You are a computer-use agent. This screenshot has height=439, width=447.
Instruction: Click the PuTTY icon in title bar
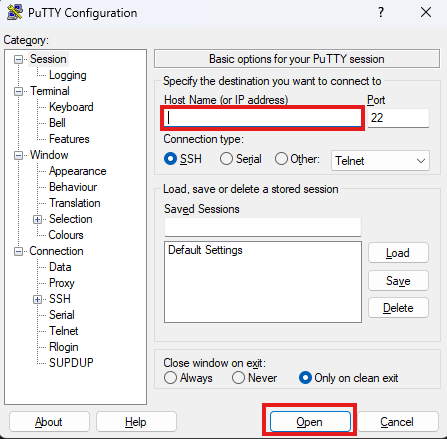15,12
